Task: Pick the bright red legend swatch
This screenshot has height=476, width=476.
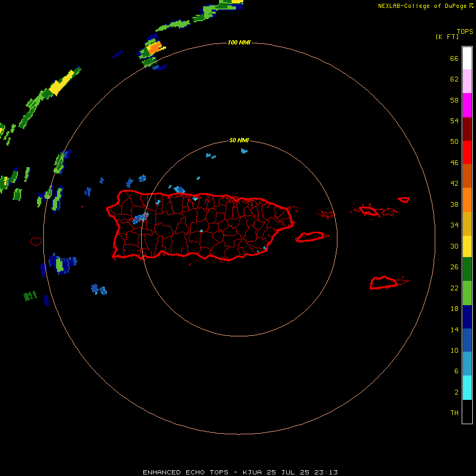Action: tap(467, 152)
